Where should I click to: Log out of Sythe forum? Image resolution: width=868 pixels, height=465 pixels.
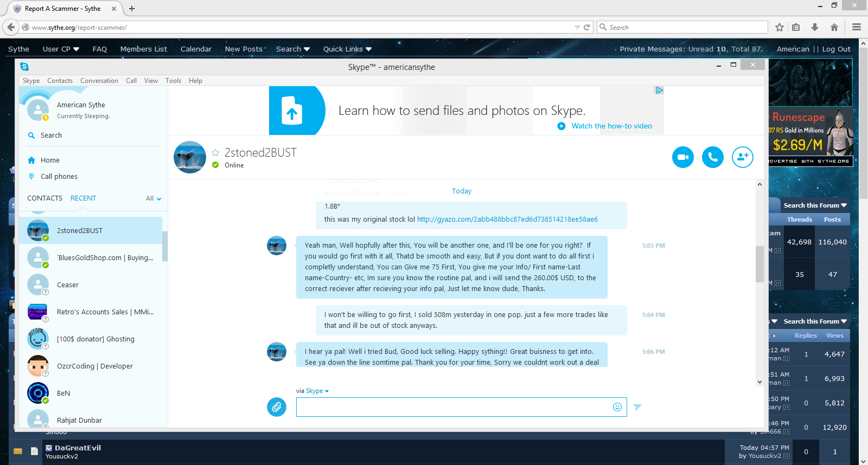click(x=837, y=49)
